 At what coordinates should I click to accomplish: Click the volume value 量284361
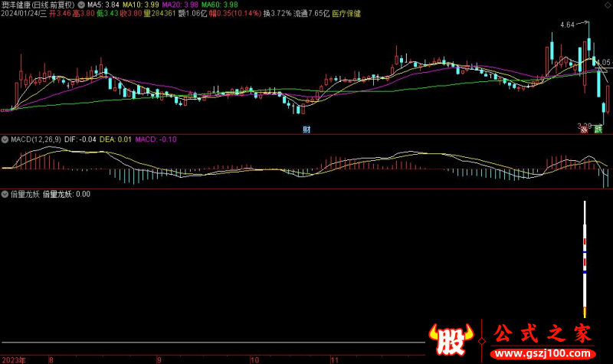[x=159, y=14]
